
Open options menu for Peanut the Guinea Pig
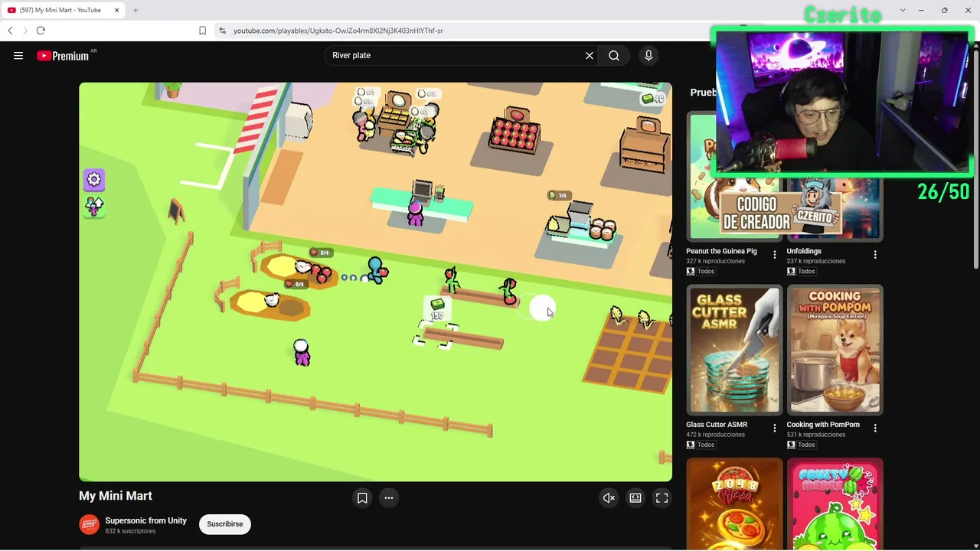pos(775,255)
